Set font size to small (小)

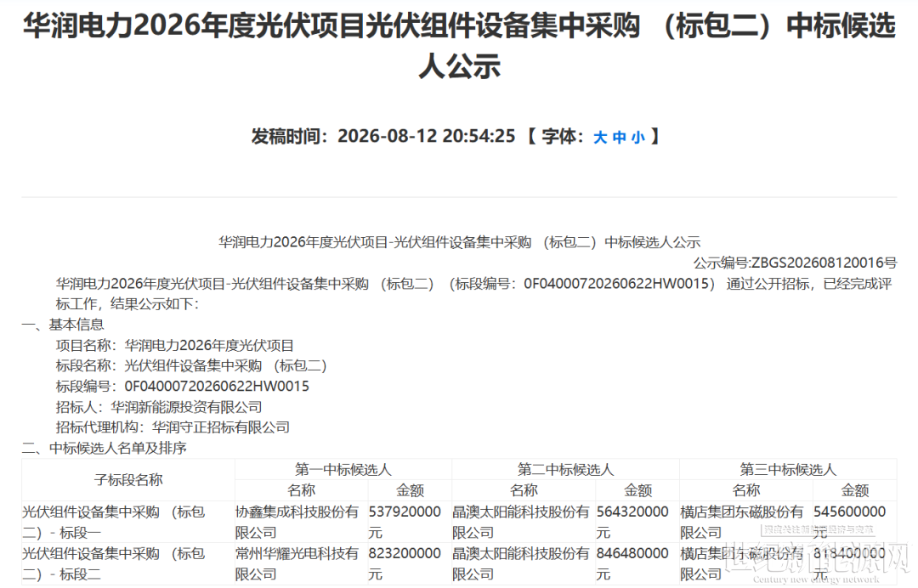pos(638,138)
